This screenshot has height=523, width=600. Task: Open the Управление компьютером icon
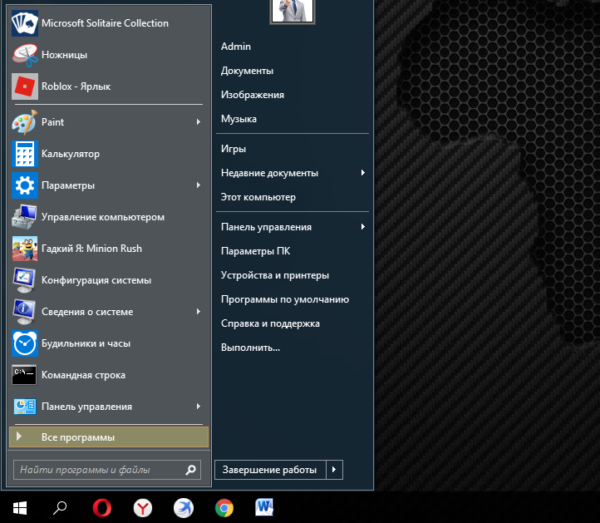pos(25,217)
